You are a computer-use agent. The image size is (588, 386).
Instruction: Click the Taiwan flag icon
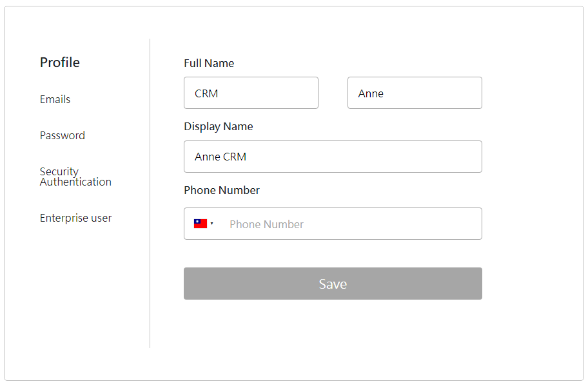tap(200, 224)
